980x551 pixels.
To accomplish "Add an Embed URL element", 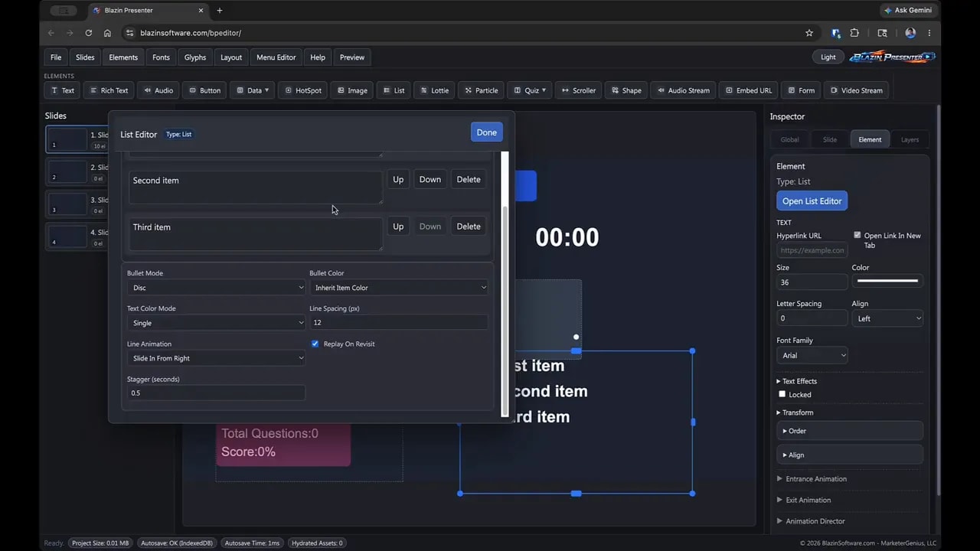I will point(748,90).
